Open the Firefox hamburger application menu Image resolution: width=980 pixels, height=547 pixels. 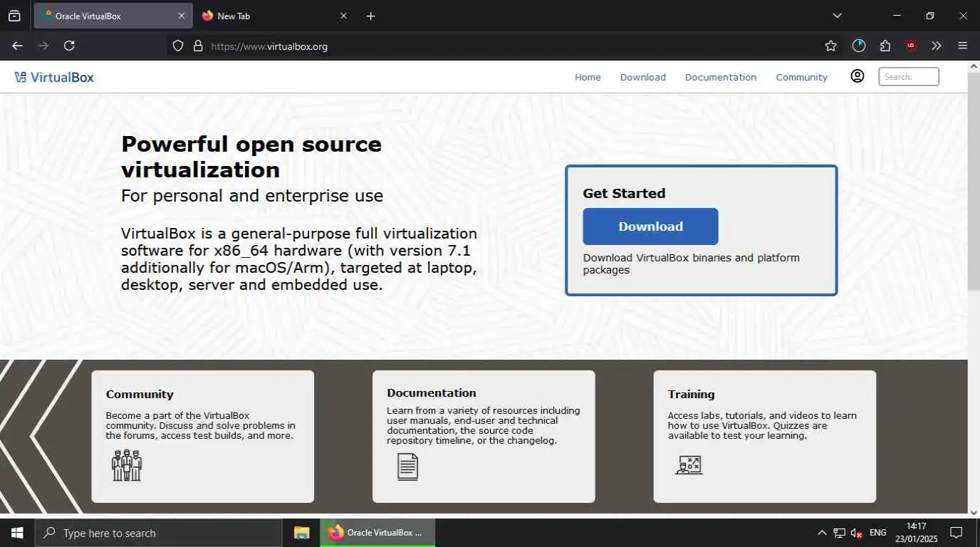(x=963, y=46)
